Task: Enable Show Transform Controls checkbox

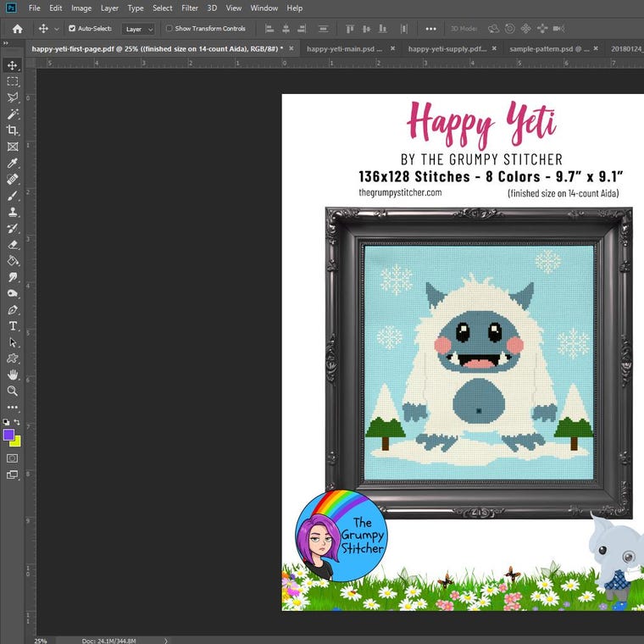Action: 169,28
